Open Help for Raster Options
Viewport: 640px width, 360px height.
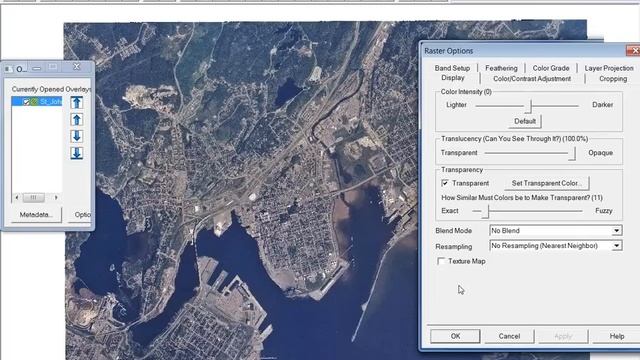(x=617, y=336)
